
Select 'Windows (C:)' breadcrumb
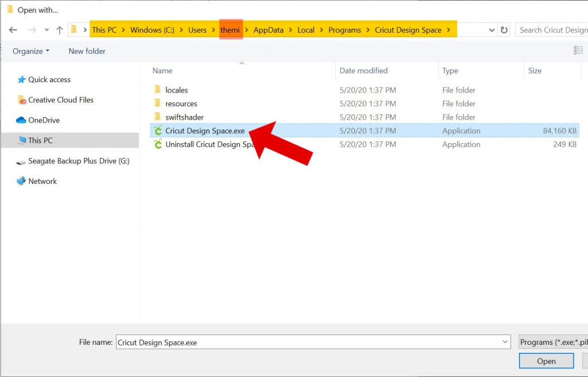tap(152, 30)
